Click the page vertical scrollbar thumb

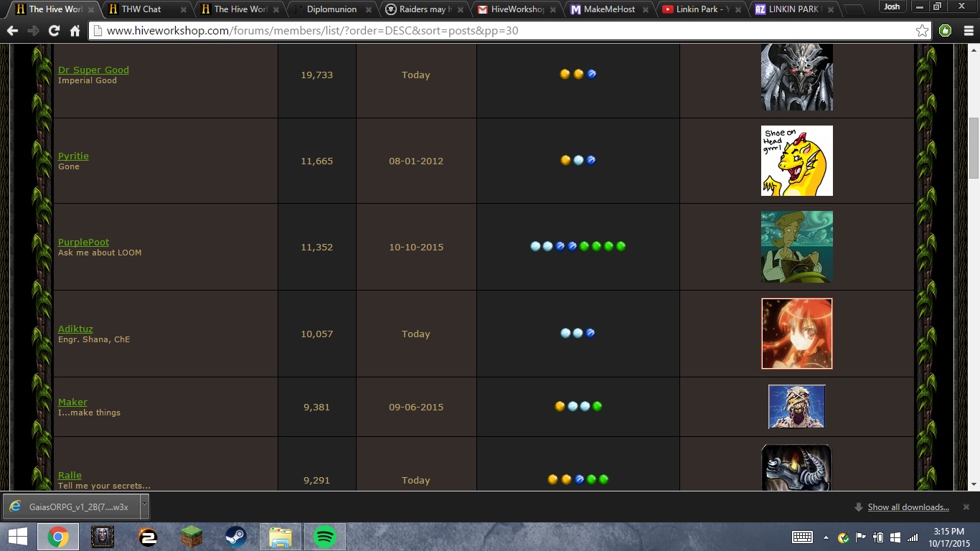974,148
